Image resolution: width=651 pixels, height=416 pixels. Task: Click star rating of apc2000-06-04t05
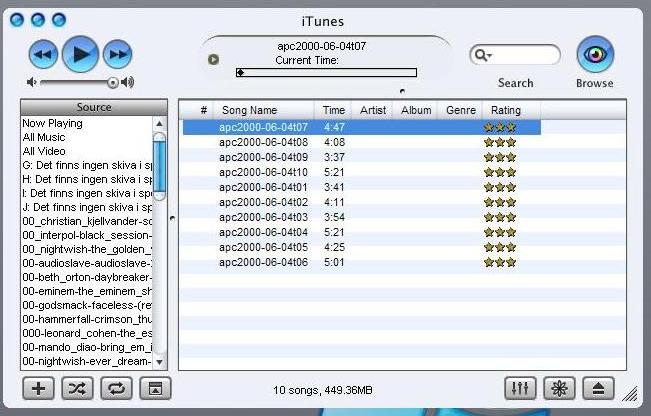[x=500, y=247]
